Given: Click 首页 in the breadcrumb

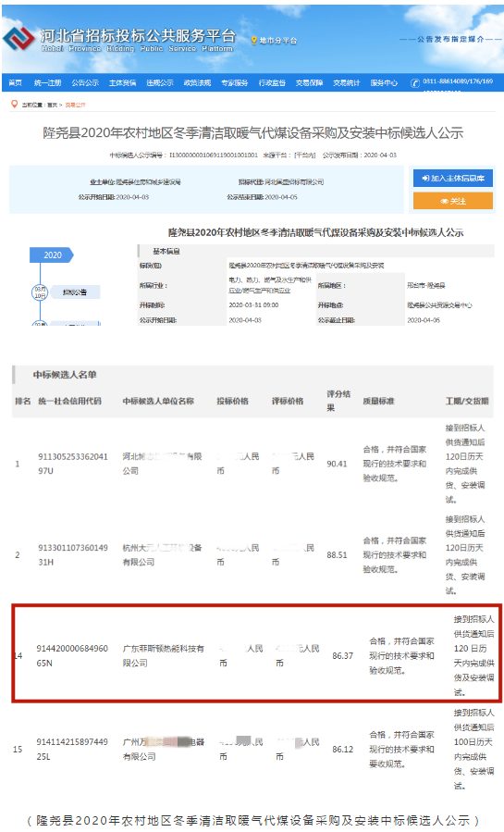Looking at the screenshot, I should point(52,106).
